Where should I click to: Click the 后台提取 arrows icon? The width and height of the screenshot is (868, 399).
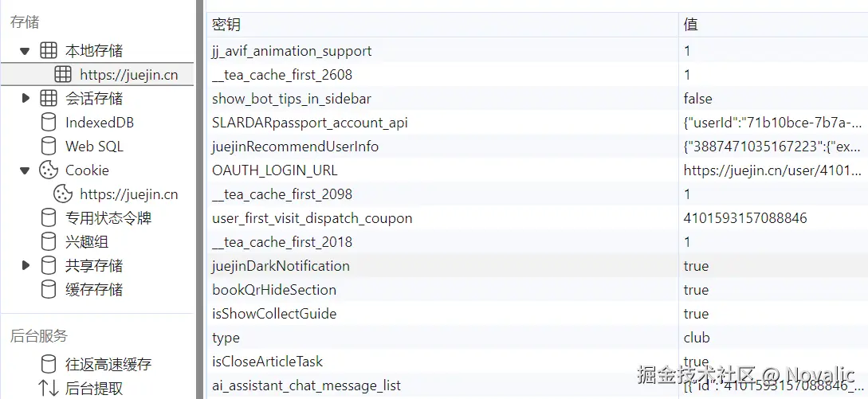click(x=49, y=388)
